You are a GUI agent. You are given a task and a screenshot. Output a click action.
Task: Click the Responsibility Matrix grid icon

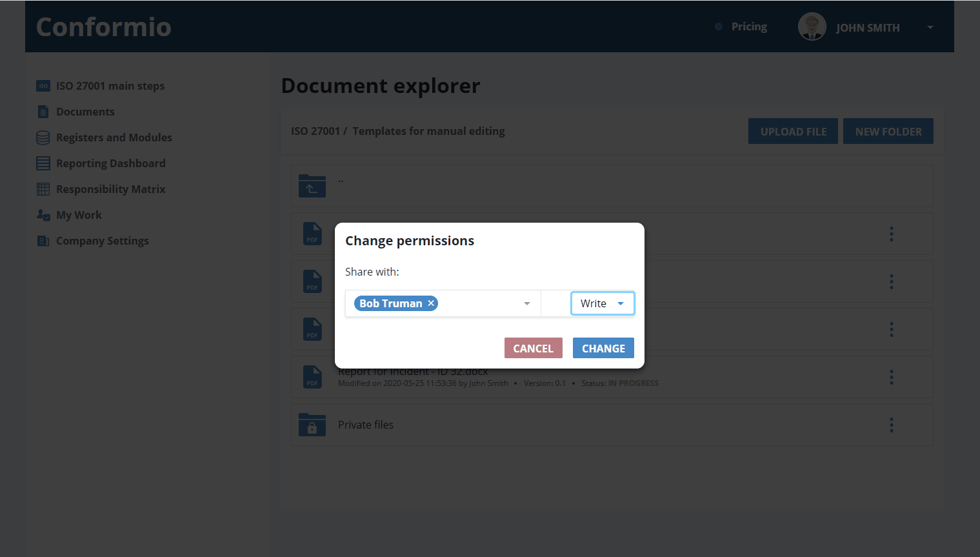[x=43, y=189]
